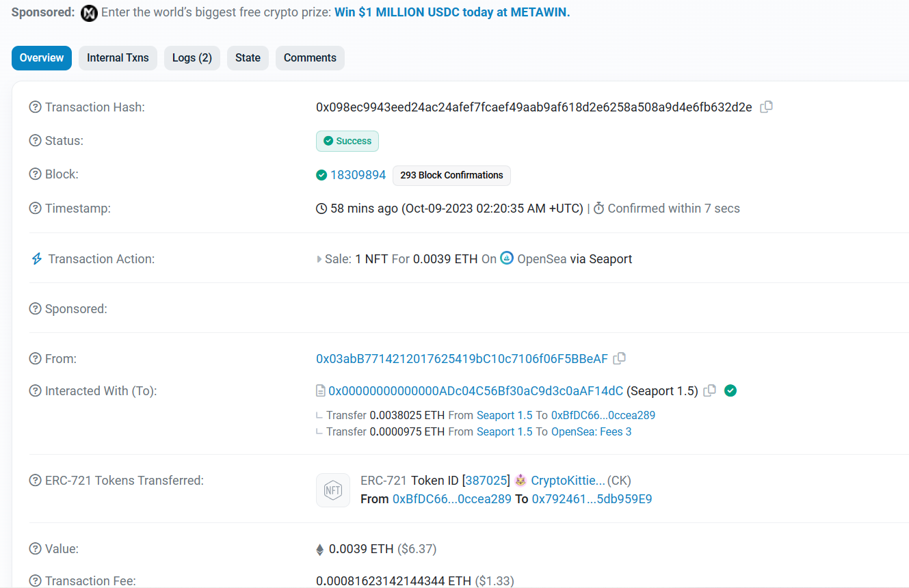
Task: Expand the Sale transaction action arrow
Action: 319,259
